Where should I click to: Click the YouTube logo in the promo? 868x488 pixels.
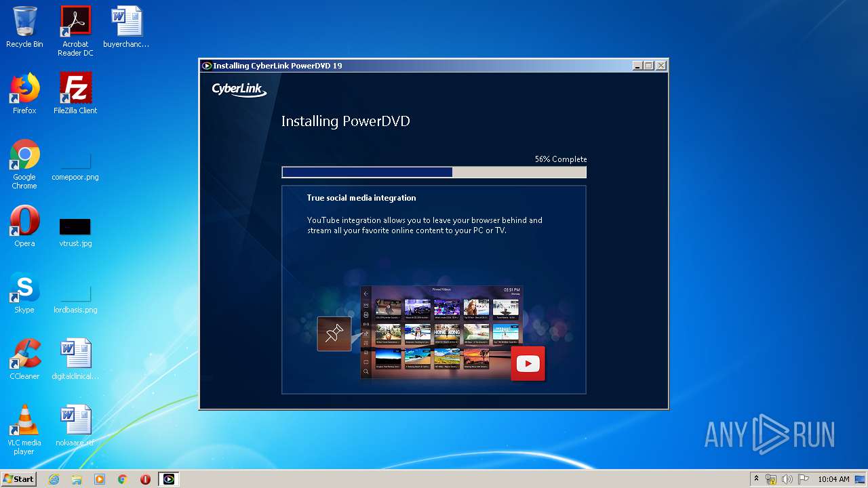tap(528, 364)
